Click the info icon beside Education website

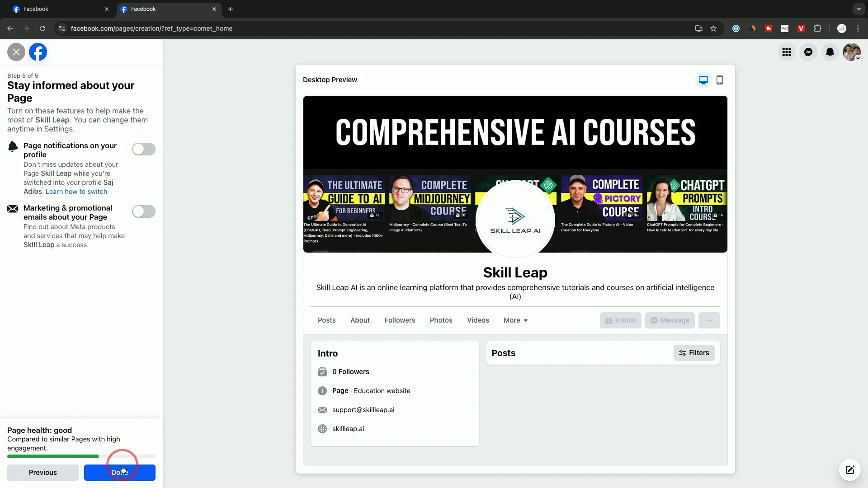322,391
